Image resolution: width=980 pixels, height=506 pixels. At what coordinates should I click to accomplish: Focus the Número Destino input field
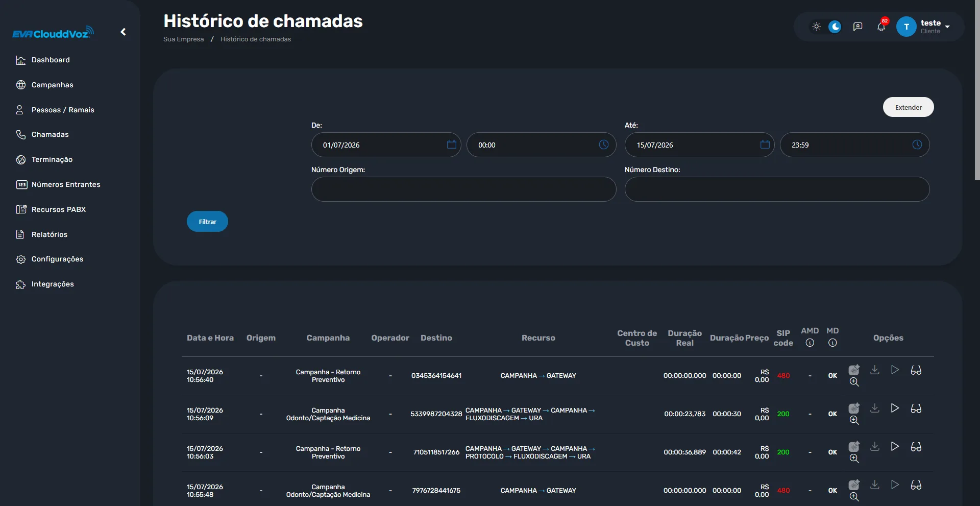click(777, 189)
